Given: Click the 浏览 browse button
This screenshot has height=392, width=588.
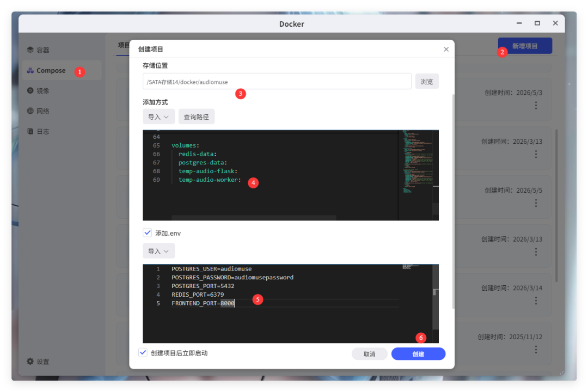Looking at the screenshot, I should point(427,82).
